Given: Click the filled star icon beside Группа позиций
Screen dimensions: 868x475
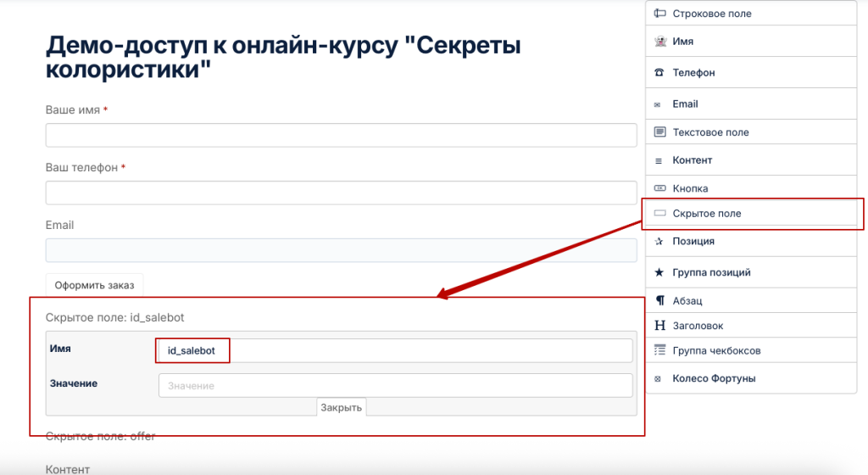Looking at the screenshot, I should coord(659,271).
